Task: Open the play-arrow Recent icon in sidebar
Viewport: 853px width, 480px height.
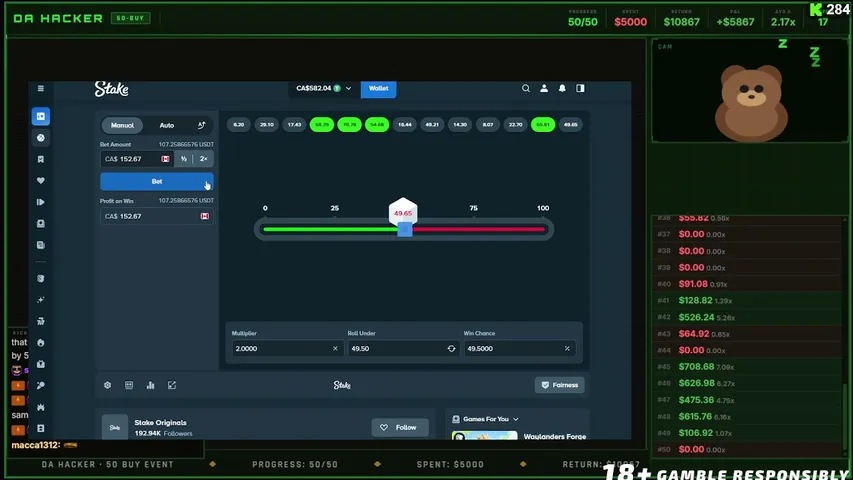Action: [x=41, y=202]
